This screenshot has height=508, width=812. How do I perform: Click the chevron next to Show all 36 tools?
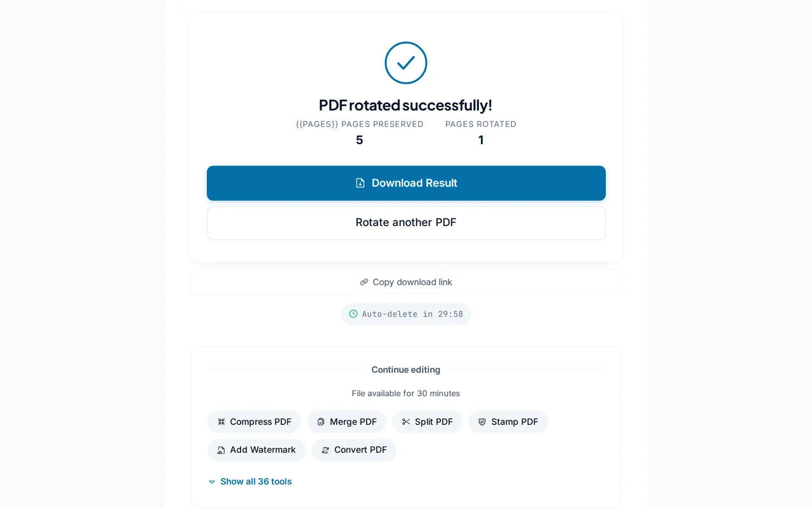click(211, 482)
